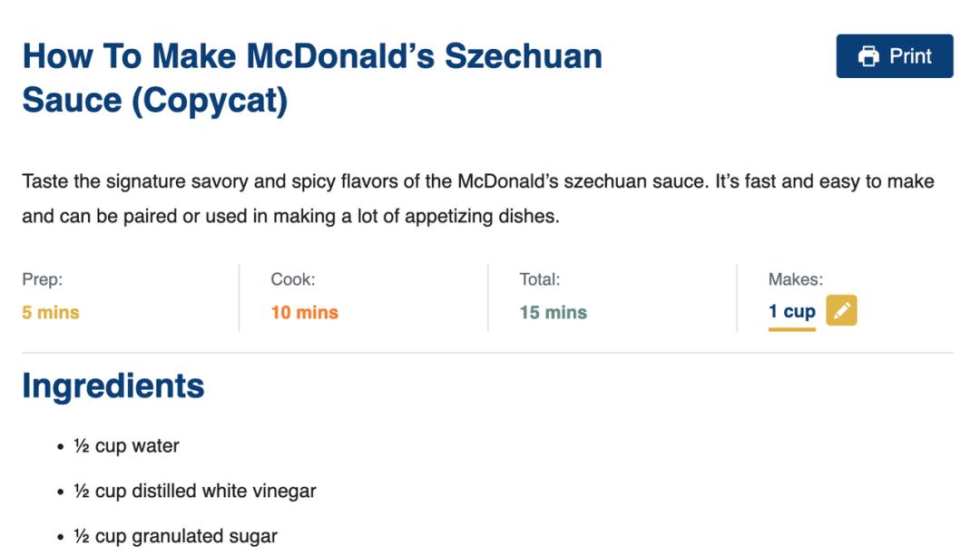Image resolution: width=980 pixels, height=556 pixels.
Task: Click the recipe description paragraph
Action: 478,199
